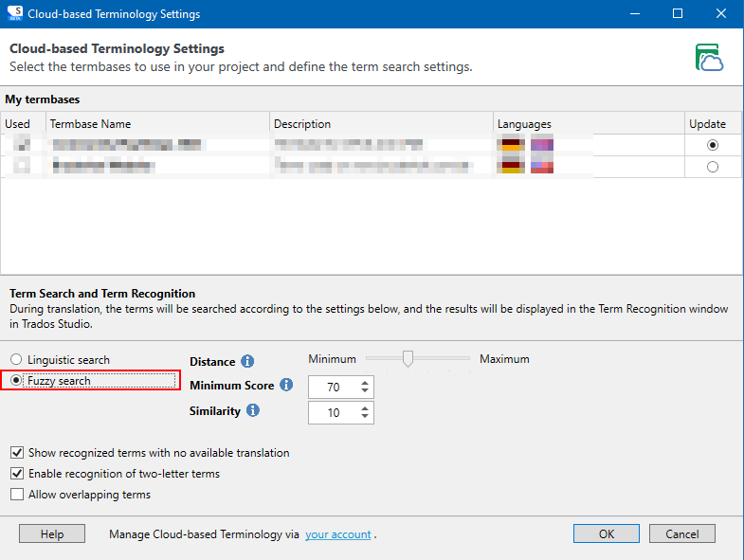Check Allow overlapping terms
This screenshot has width=744, height=560.
[x=17, y=495]
